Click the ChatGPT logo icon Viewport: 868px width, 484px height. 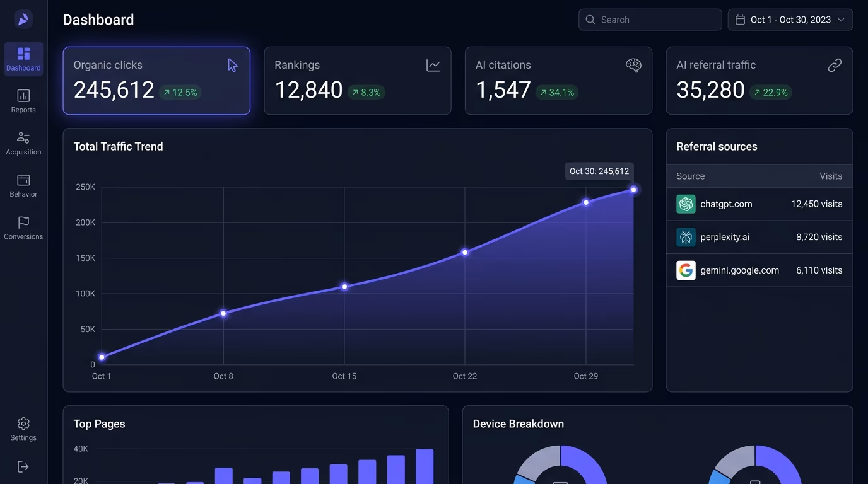point(686,204)
